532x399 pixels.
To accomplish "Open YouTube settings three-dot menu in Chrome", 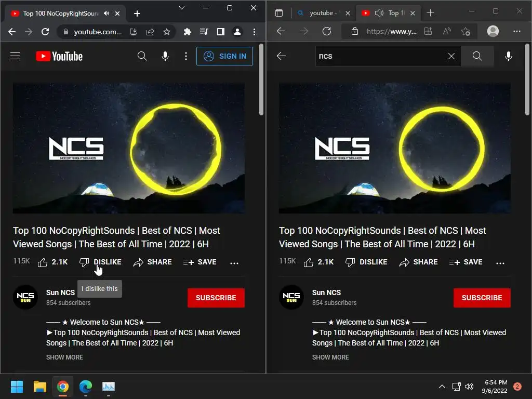I will click(186, 56).
